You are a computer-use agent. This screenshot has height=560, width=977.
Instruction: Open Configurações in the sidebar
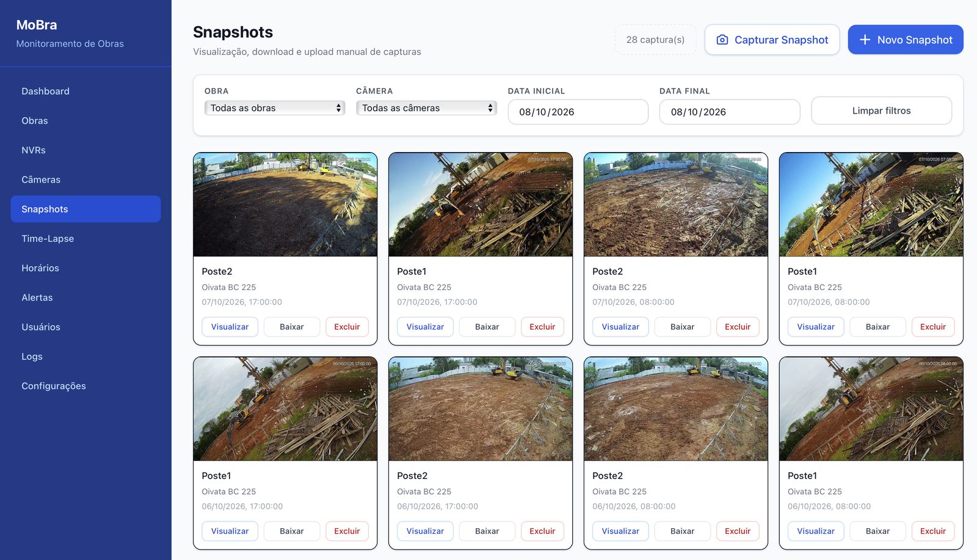85,386
